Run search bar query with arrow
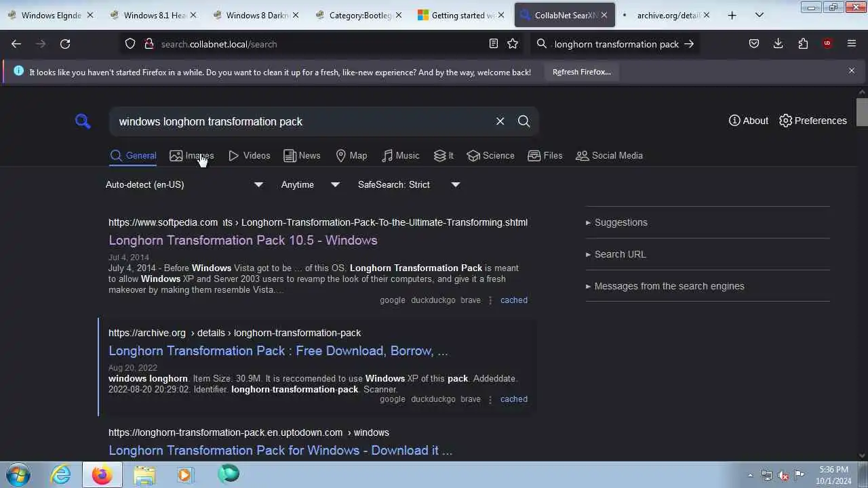This screenshot has width=868, height=488. [x=689, y=44]
